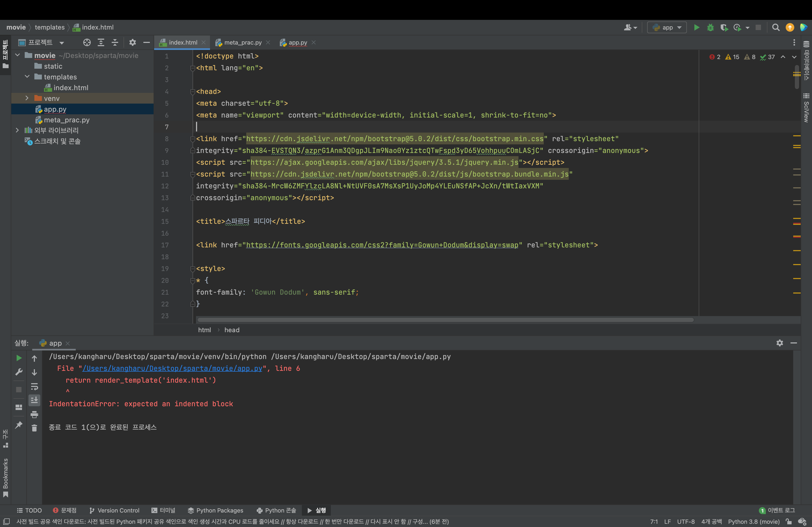Open the Python 콘솔 tool window

tap(276, 510)
